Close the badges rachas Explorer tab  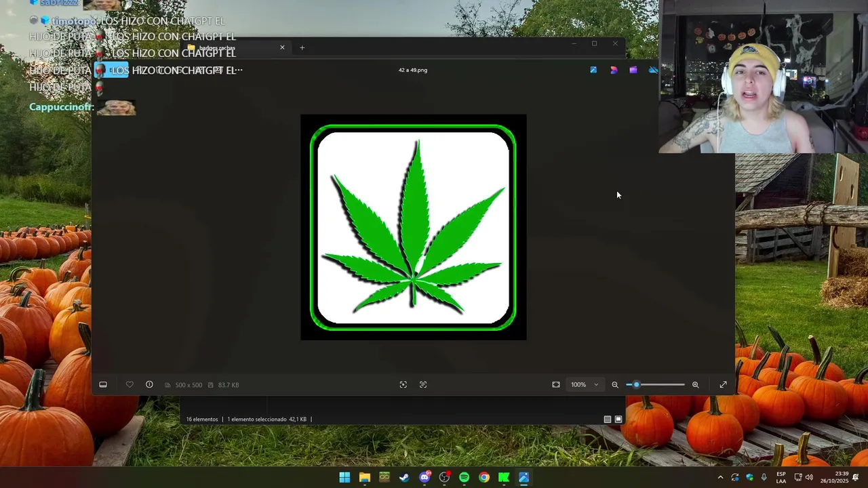pos(282,47)
